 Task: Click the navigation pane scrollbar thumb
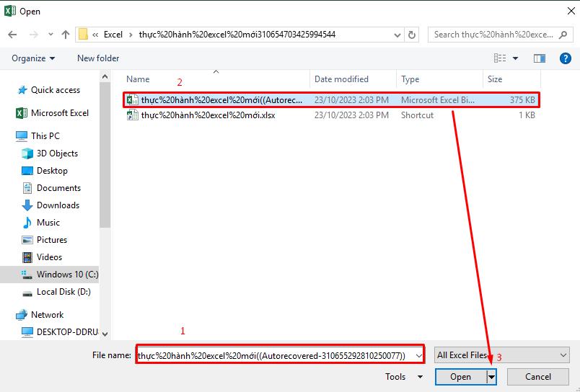click(105, 155)
